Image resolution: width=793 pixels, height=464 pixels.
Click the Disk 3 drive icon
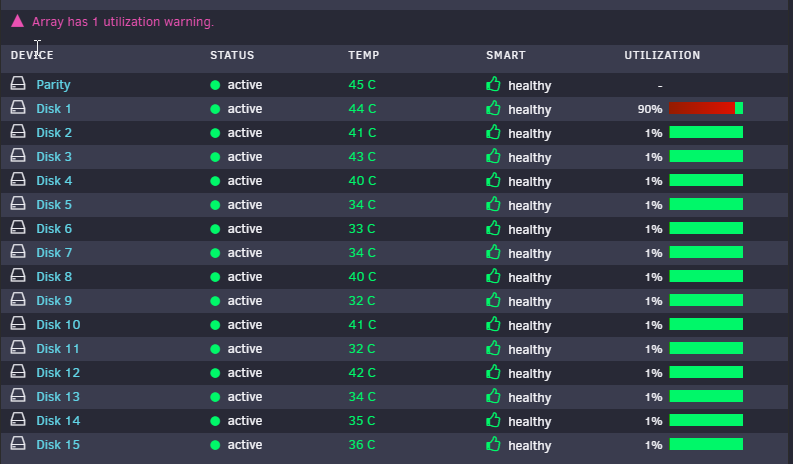[x=18, y=155]
